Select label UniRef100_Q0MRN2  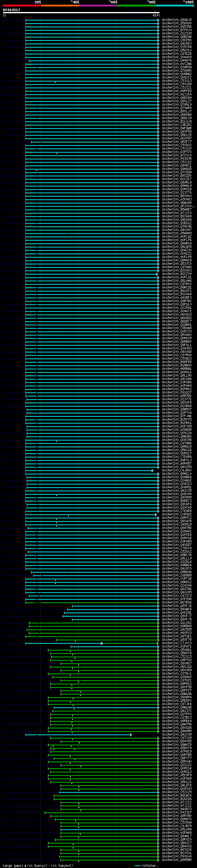(x=176, y=74)
